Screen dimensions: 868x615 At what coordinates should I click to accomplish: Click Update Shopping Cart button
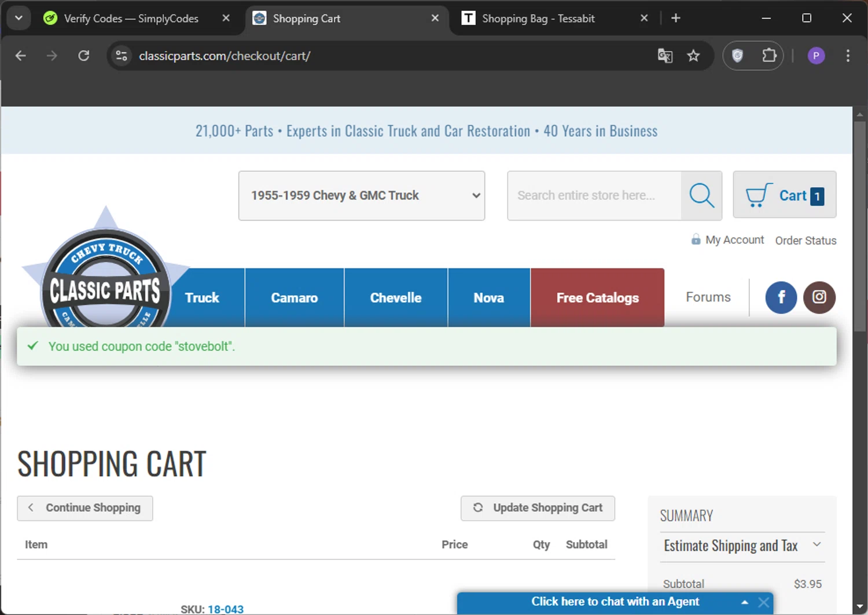(x=538, y=508)
